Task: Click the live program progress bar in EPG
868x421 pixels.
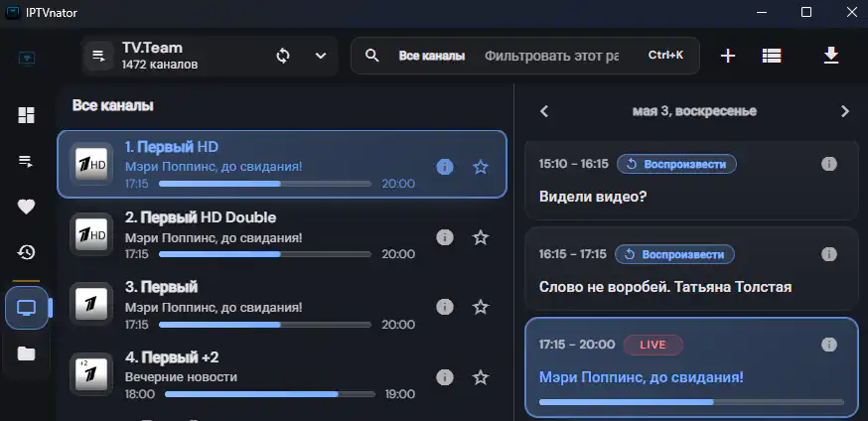Action: coord(691,402)
